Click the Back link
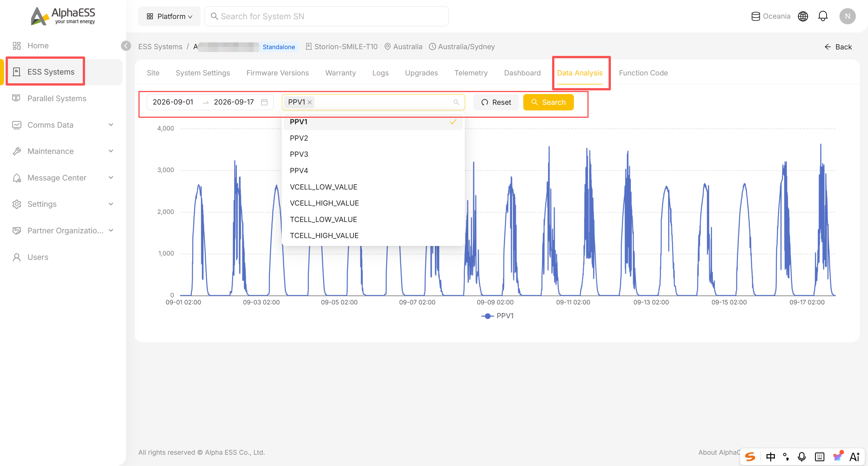 838,47
